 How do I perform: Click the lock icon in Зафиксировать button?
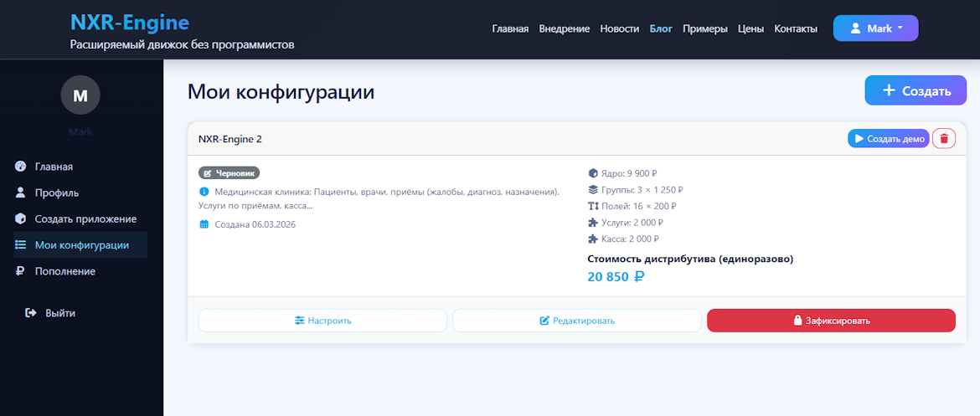click(797, 321)
